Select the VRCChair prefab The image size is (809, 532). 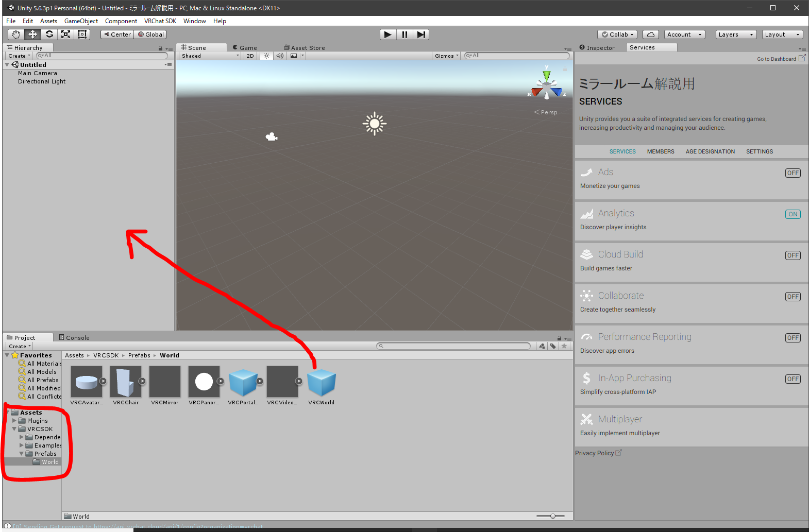tap(126, 382)
